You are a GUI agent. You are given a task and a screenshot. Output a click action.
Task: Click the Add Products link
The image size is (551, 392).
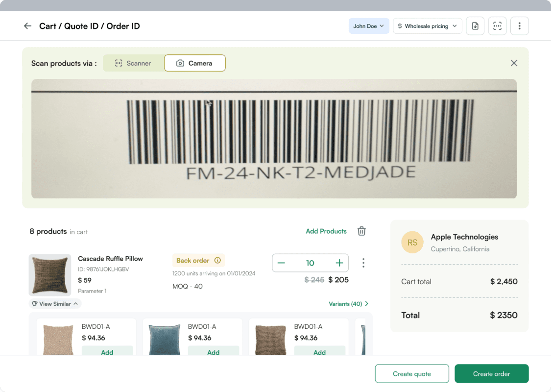pos(326,231)
